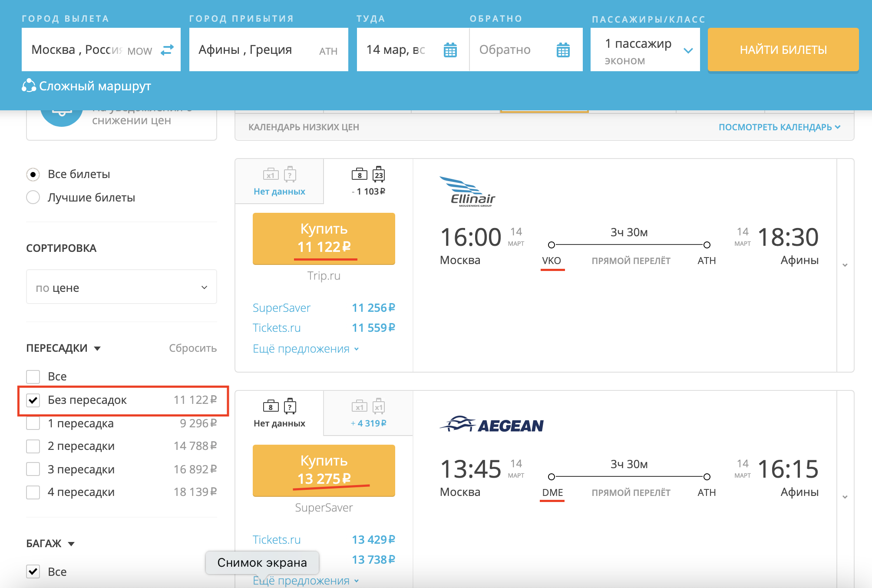Click the DME airport code
This screenshot has width=872, height=588.
click(x=552, y=492)
